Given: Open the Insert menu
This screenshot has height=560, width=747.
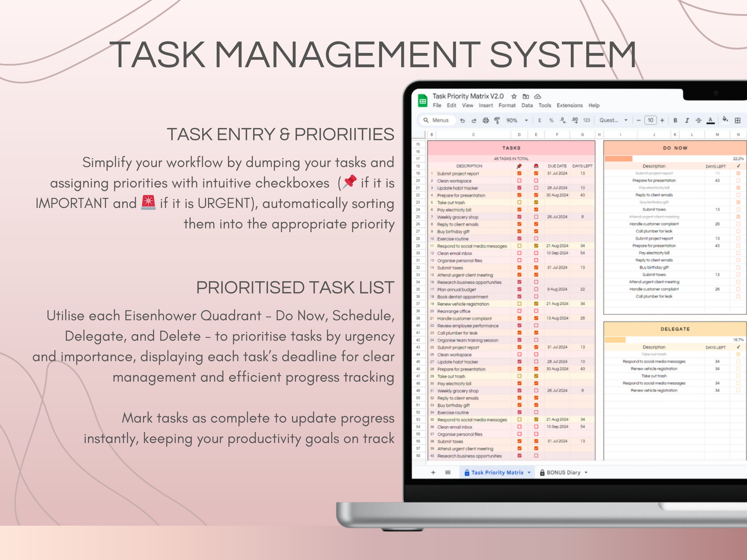Looking at the screenshot, I should (x=486, y=105).
